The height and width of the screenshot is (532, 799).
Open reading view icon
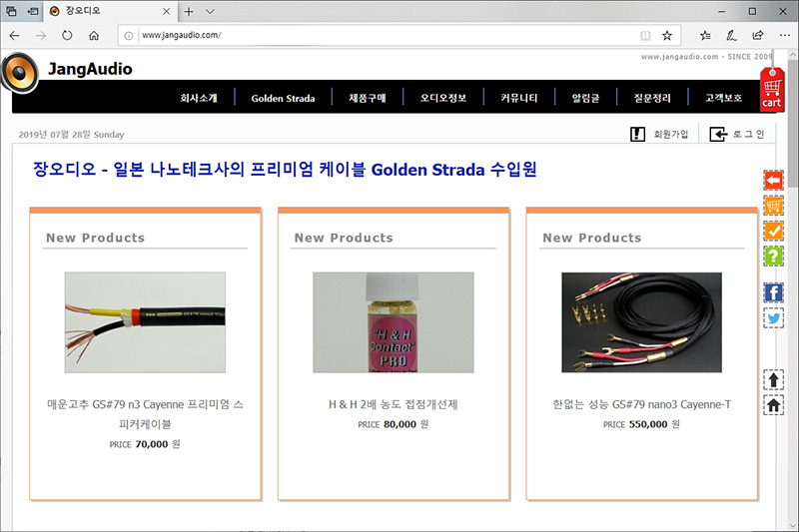(x=645, y=35)
